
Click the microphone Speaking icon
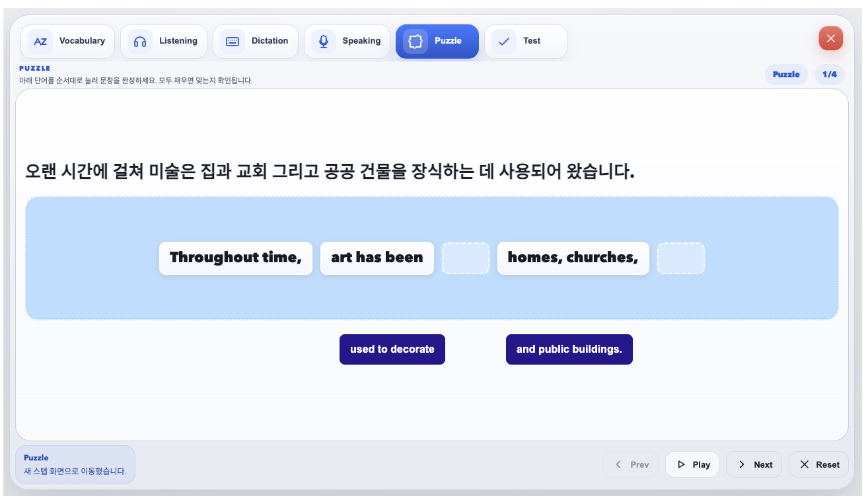coord(324,41)
